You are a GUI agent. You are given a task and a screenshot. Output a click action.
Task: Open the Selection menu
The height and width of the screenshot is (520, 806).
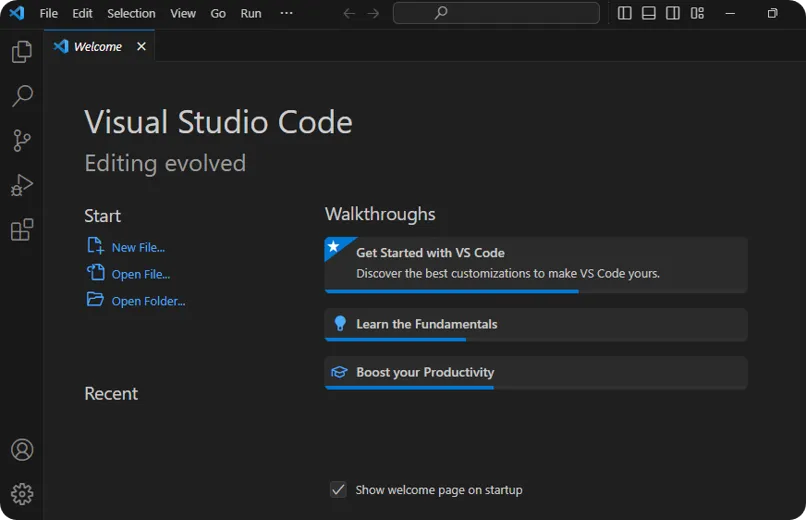click(x=131, y=13)
